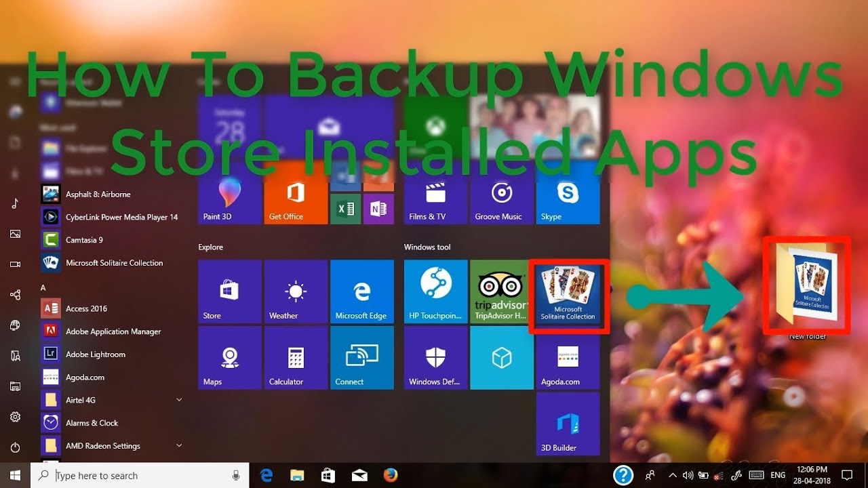Click the Windows Start button
Image resolution: width=868 pixels, height=488 pixels.
[15, 475]
